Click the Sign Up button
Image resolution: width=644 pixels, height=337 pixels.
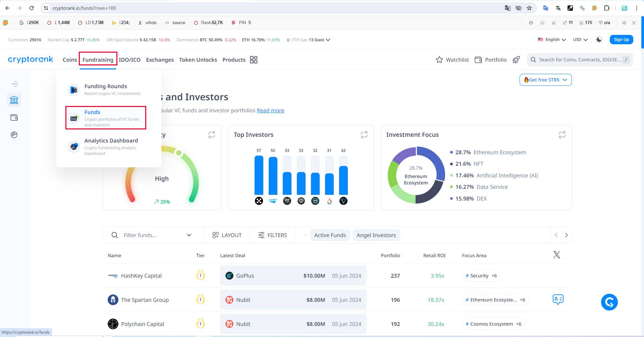pos(621,40)
